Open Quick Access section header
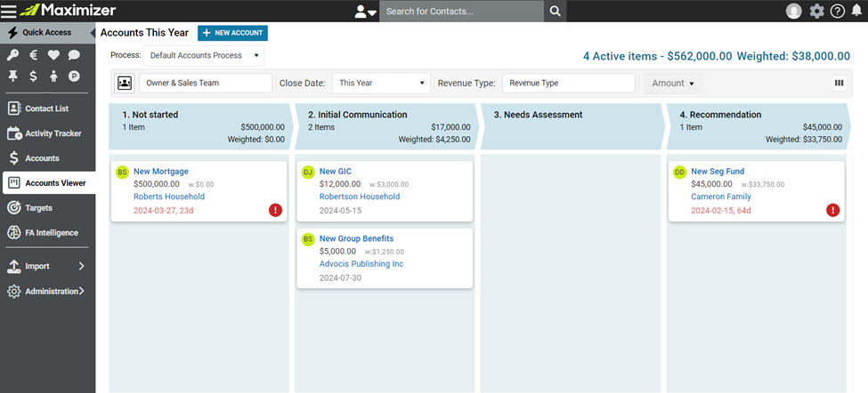The height and width of the screenshot is (393, 868). coord(45,33)
